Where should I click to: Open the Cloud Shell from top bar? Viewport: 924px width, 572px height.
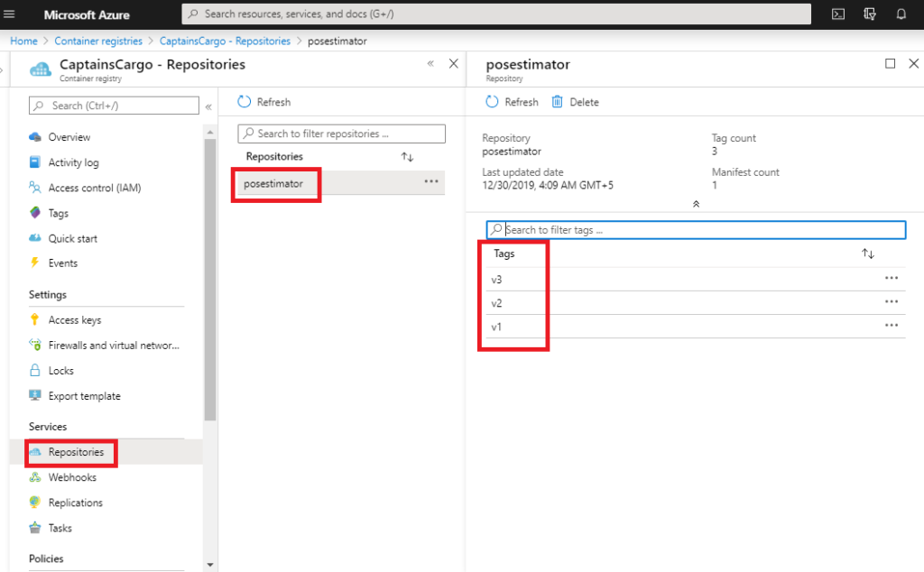tap(838, 14)
